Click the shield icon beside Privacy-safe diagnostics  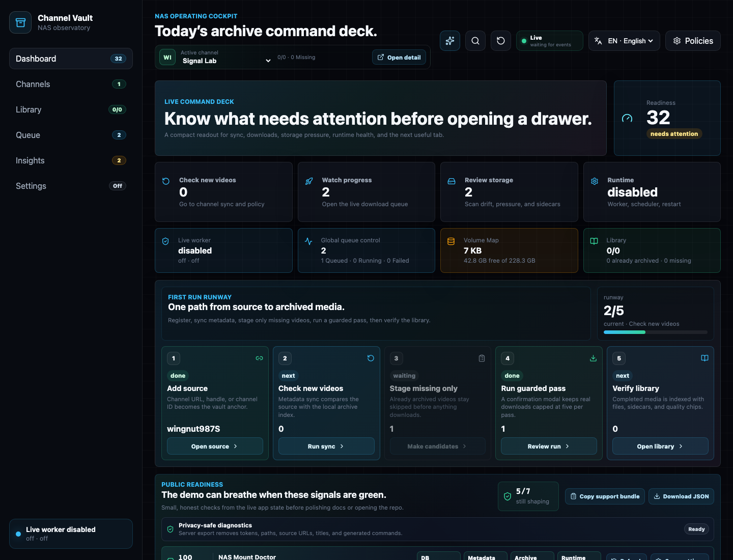pos(171,529)
